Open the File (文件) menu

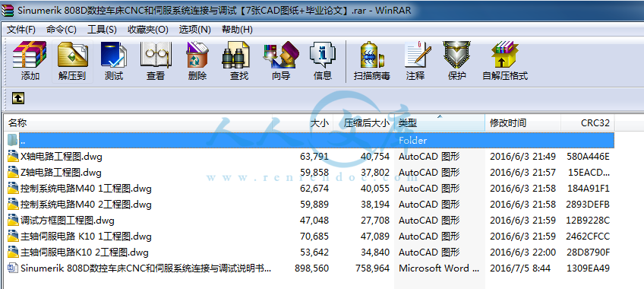(21, 30)
